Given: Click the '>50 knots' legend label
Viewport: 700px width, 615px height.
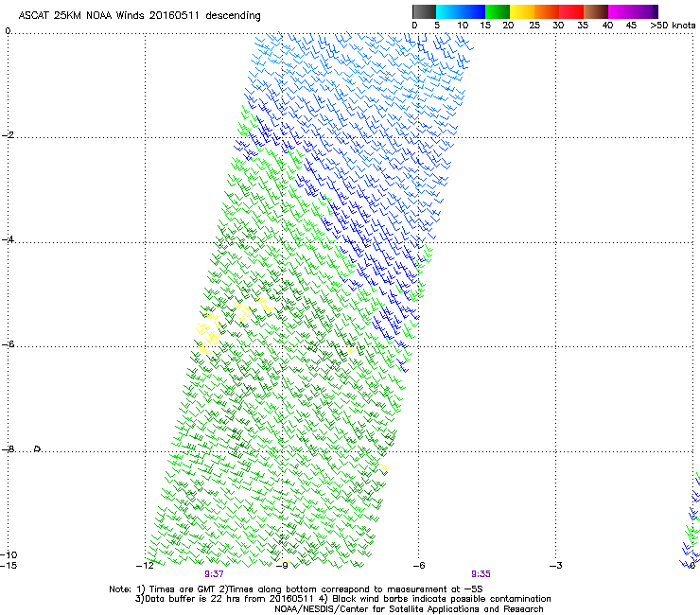Looking at the screenshot, I should pyautogui.click(x=673, y=26).
